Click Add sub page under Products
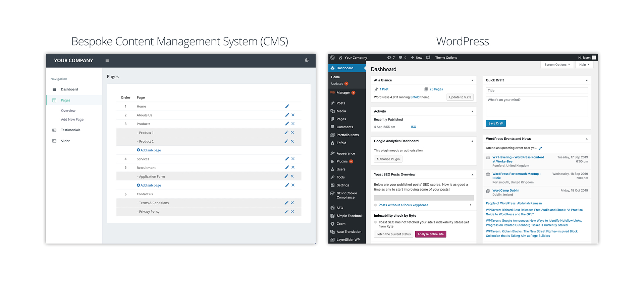This screenshot has width=644, height=285. [149, 150]
